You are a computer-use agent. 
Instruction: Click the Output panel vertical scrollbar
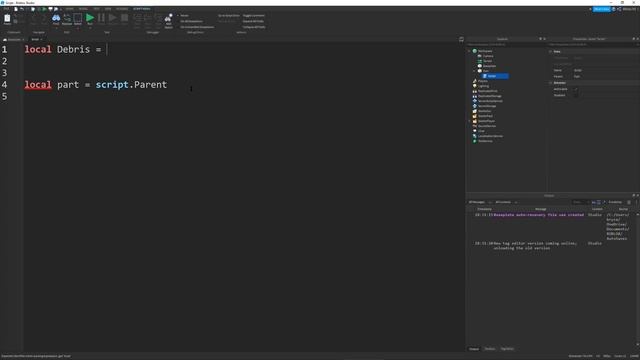[x=638, y=279]
